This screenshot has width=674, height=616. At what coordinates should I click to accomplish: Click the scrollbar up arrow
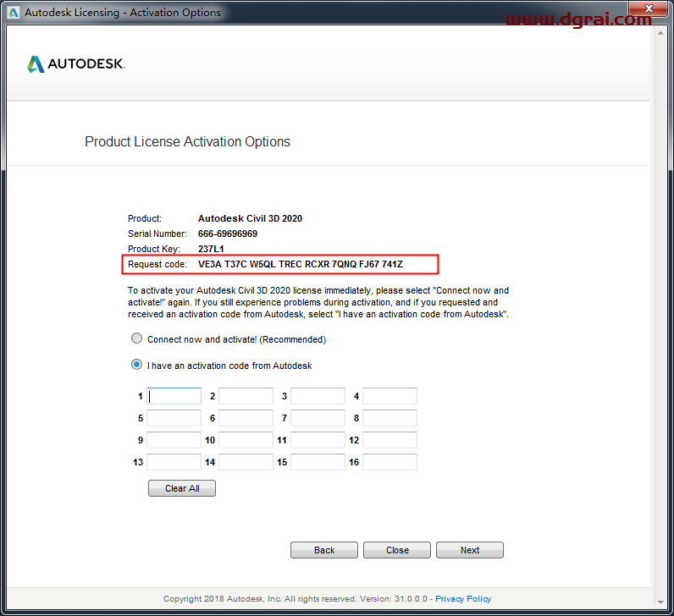click(x=660, y=33)
